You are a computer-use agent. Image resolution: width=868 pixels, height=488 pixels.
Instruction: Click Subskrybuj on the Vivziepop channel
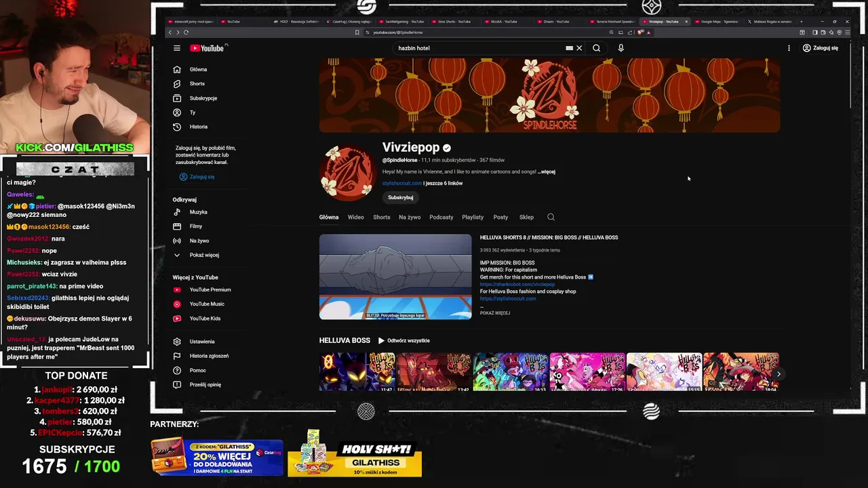[400, 197]
